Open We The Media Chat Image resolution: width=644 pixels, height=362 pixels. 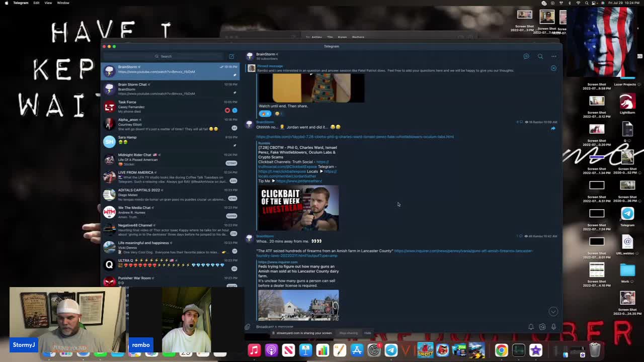170,212
